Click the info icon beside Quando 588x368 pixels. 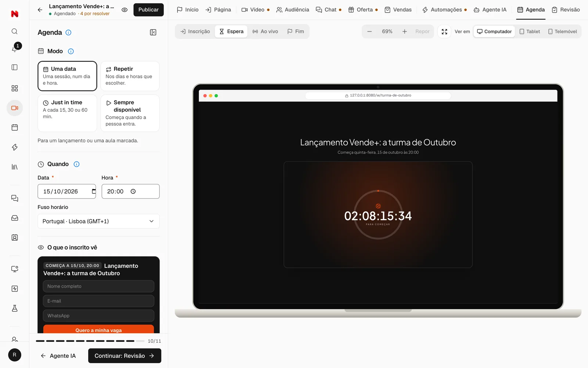click(76, 164)
